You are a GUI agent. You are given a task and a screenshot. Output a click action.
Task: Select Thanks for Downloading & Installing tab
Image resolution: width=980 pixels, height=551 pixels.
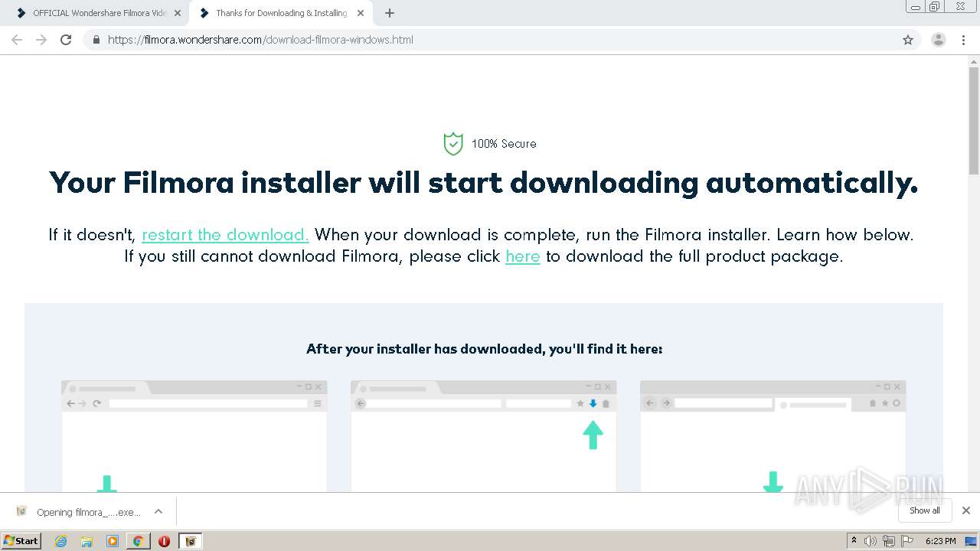(279, 13)
